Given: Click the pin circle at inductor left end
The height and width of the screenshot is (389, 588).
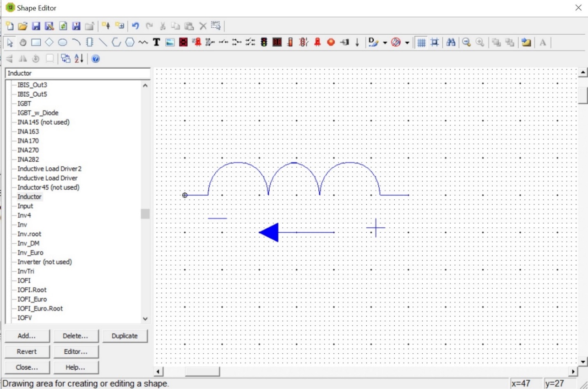Looking at the screenshot, I should coord(185,195).
